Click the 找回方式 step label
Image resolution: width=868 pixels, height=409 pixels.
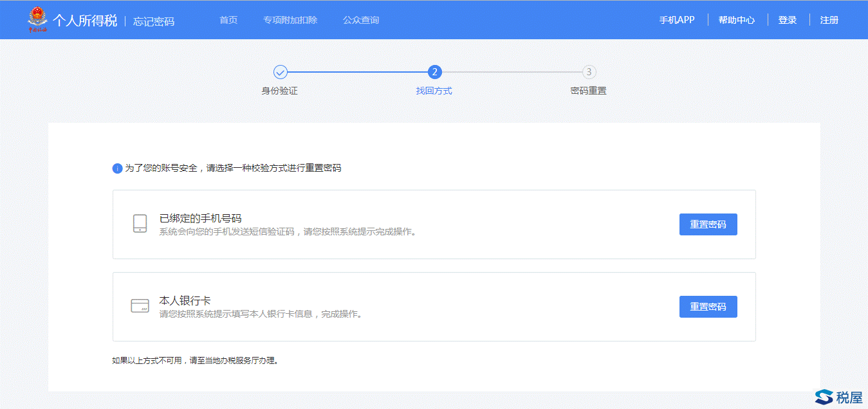pos(434,91)
